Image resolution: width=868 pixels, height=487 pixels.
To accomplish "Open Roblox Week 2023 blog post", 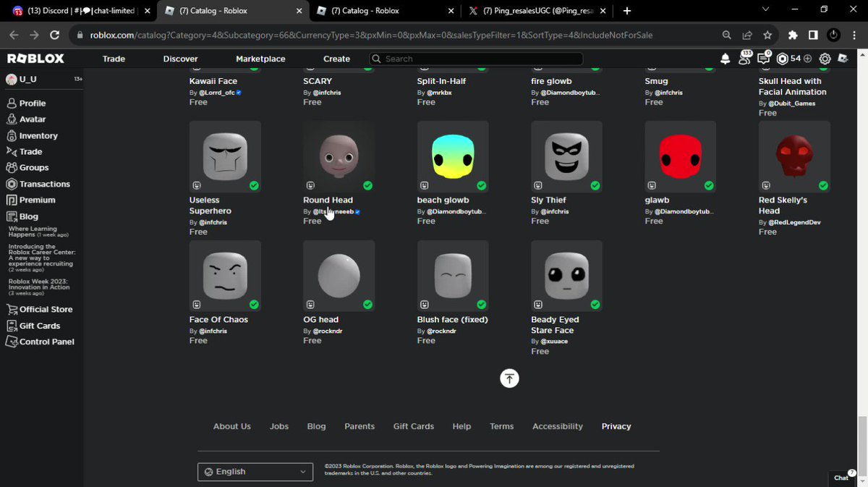I will tap(41, 287).
